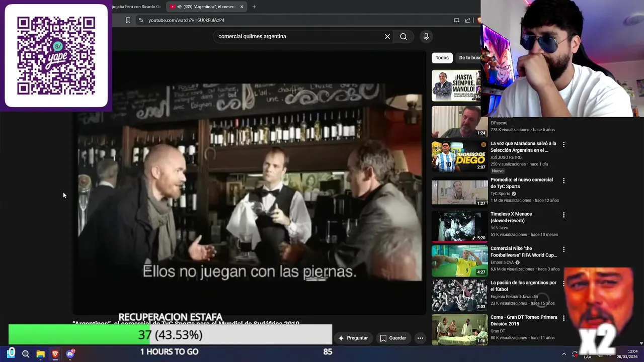
Task: Select the "Todos" filter chip
Action: coord(442,58)
